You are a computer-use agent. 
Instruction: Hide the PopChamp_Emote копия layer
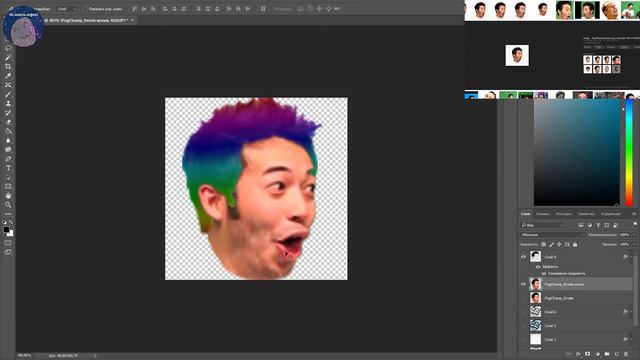(524, 284)
